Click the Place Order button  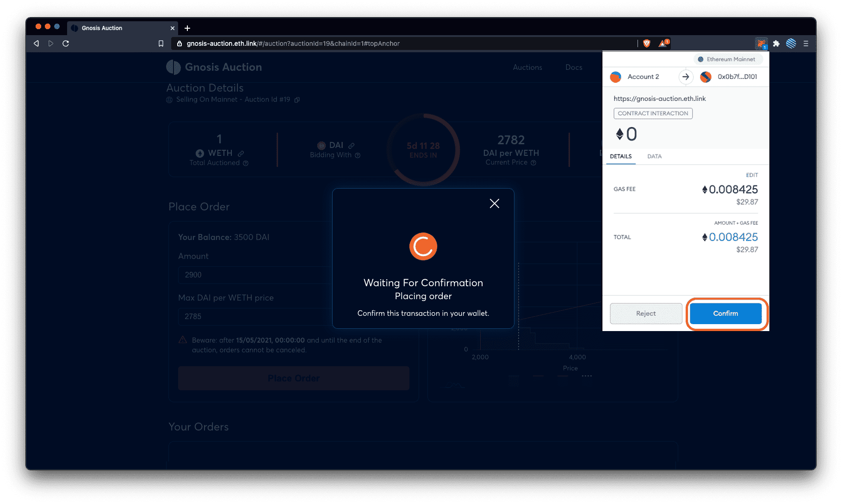(x=294, y=378)
